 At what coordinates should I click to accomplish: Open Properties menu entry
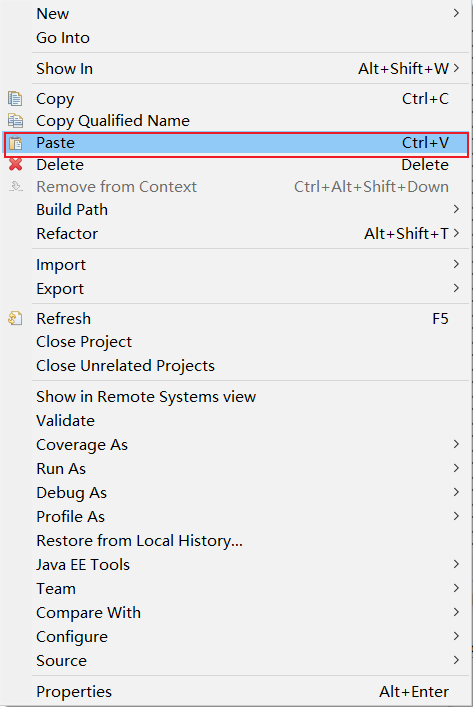tap(74, 692)
